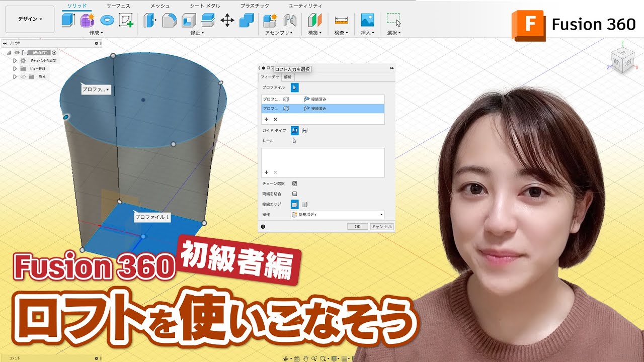
Task: Click the Select tool dashed-box icon
Action: [394, 20]
